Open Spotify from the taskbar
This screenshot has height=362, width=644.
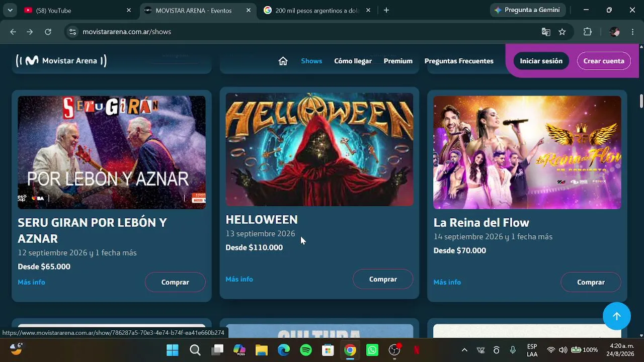306,350
